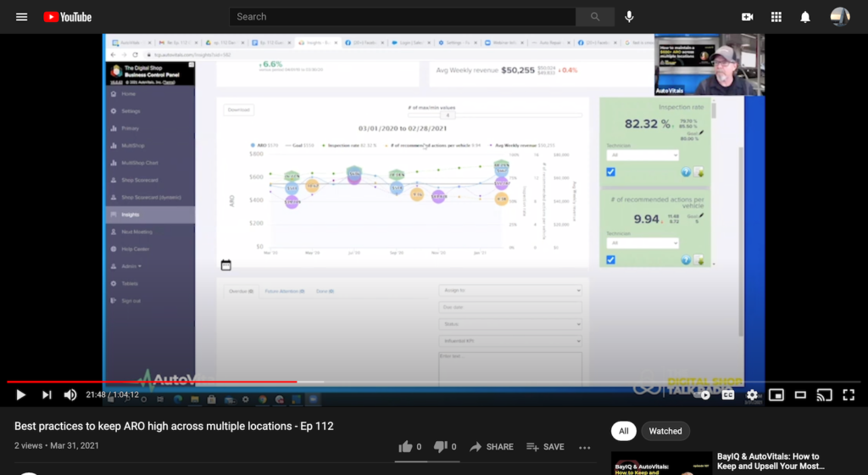868x475 pixels.
Task: Toggle closed captions CC
Action: [x=728, y=394]
